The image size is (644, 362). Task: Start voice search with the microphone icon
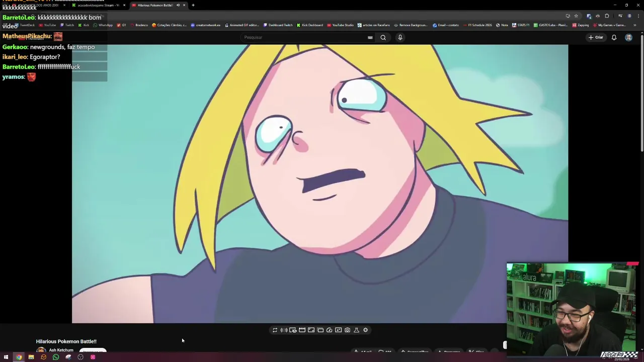point(400,37)
